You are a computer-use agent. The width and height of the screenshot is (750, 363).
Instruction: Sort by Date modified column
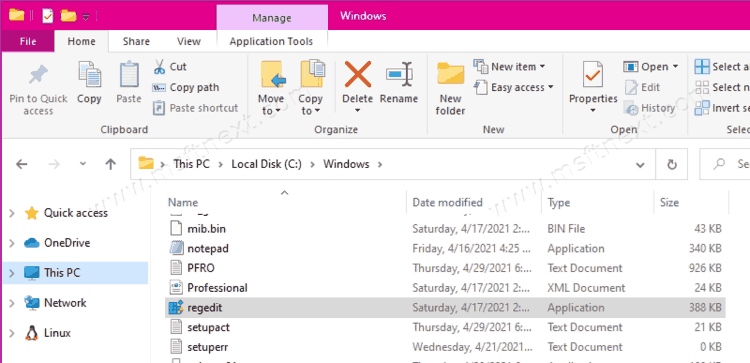447,202
